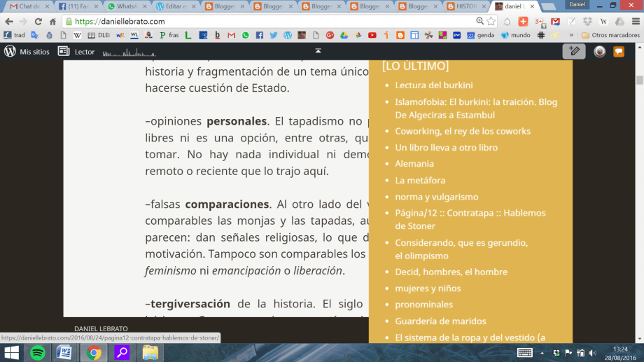Open the WordPress user avatar menu
644x362 pixels.
coord(599,52)
